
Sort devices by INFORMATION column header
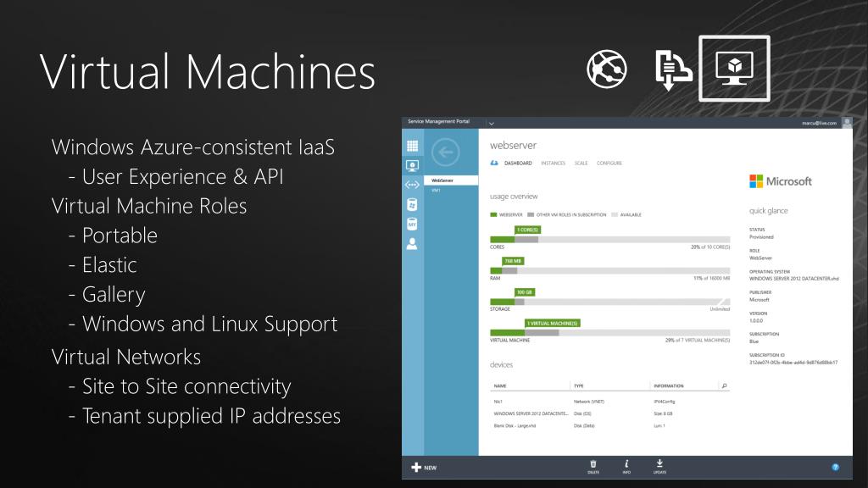coord(669,386)
